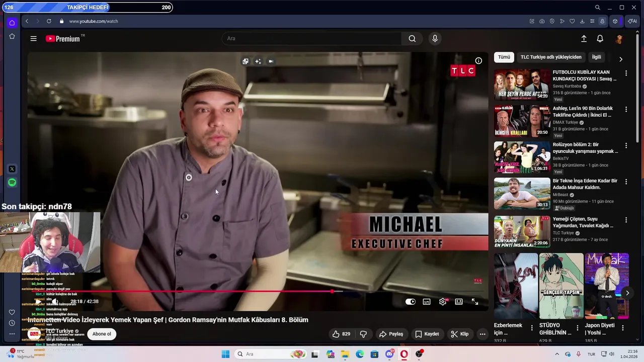Open OBS Studio from taskbar
The width and height of the screenshot is (644, 362).
pos(419,354)
